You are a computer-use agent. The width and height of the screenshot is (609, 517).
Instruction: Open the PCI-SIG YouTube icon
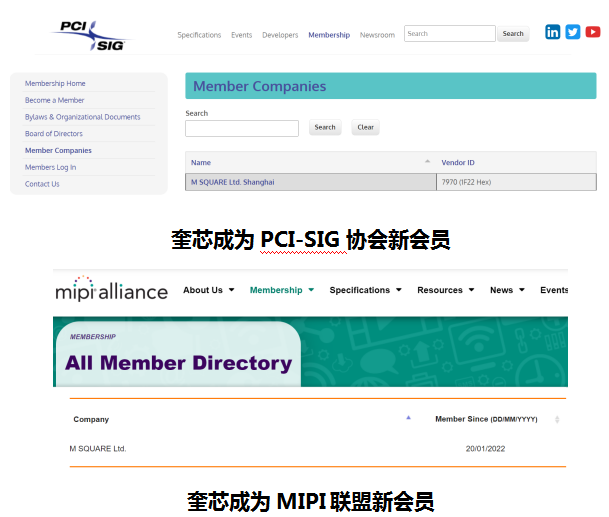[593, 32]
